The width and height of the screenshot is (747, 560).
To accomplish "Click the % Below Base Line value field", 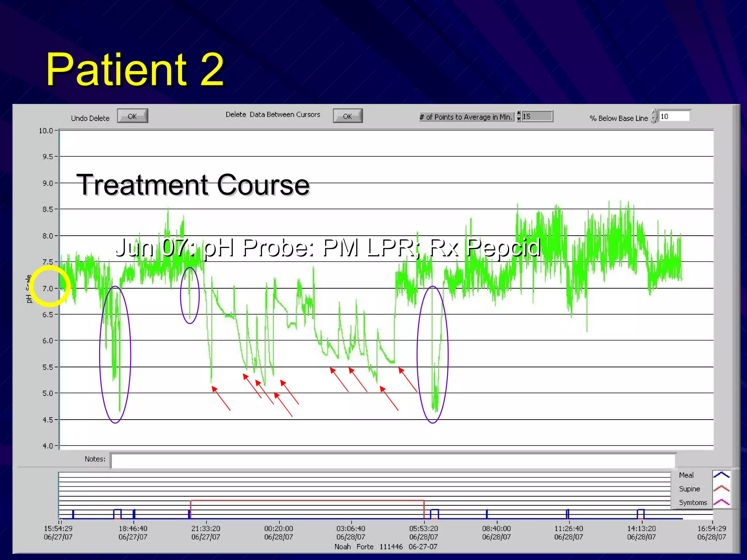I will click(674, 116).
